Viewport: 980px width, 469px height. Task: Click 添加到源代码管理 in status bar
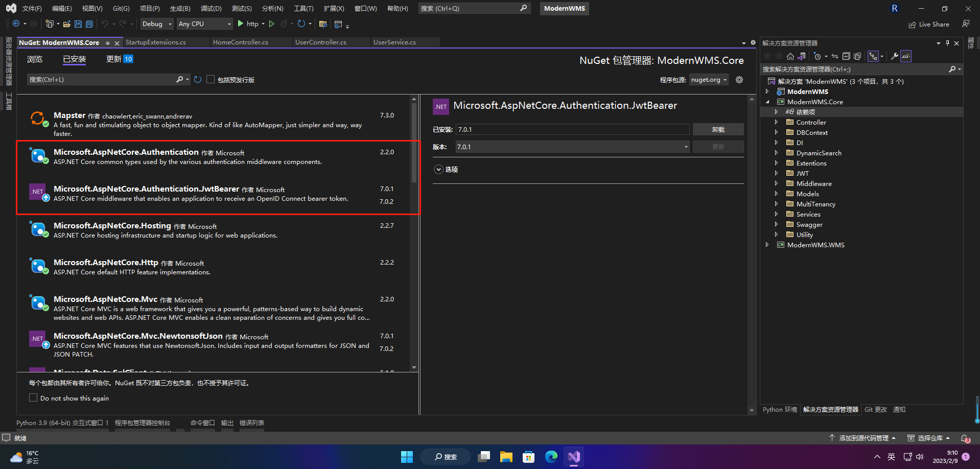coord(863,438)
